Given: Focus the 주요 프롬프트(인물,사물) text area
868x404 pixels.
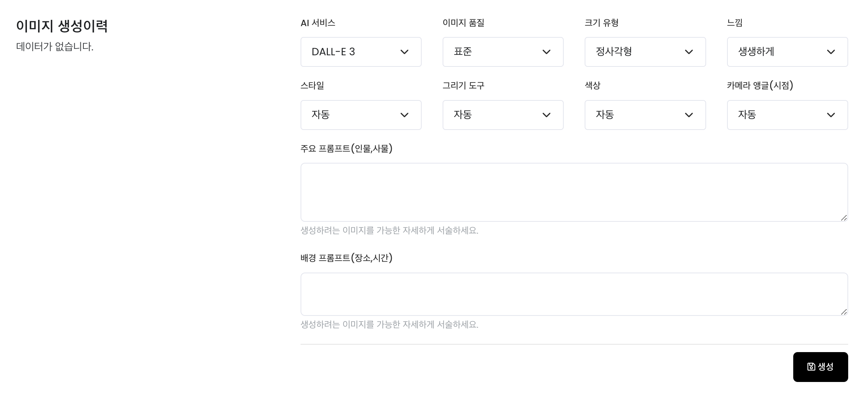Looking at the screenshot, I should coord(574,192).
